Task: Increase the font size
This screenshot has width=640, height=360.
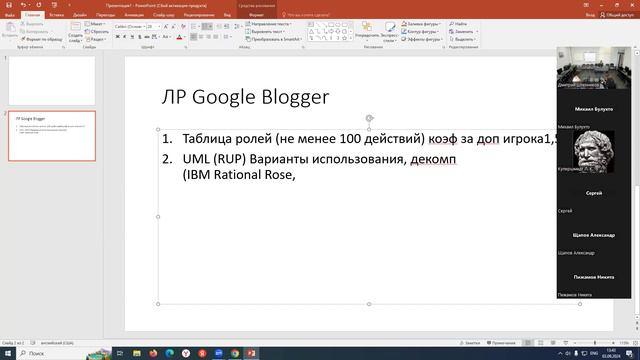Action: coord(166,27)
